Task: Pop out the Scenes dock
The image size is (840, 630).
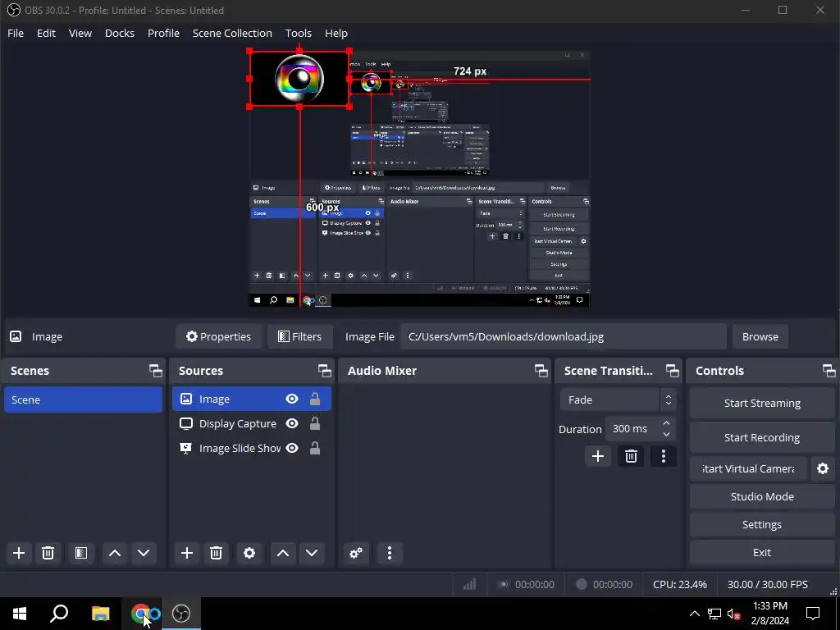Action: 155,371
